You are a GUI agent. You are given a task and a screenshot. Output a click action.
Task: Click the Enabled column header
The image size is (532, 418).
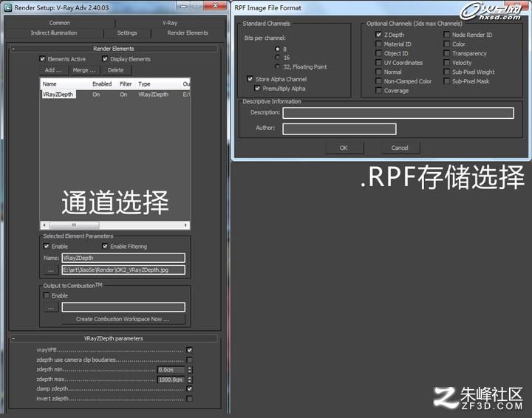(103, 83)
